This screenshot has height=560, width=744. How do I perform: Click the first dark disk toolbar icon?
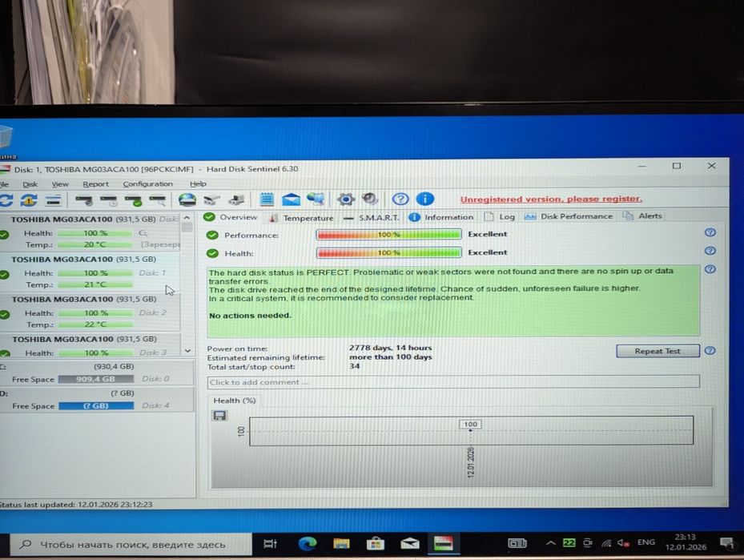[x=84, y=201]
